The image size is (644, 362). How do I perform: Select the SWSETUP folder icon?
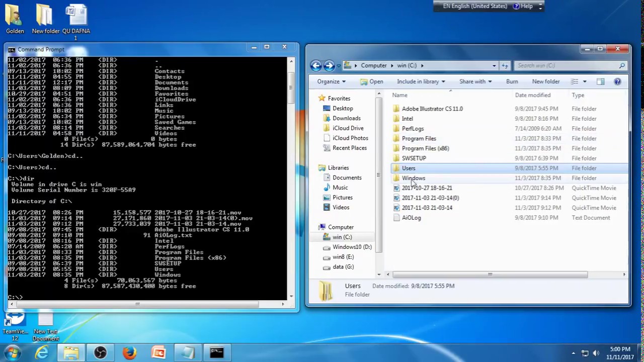[x=396, y=158]
